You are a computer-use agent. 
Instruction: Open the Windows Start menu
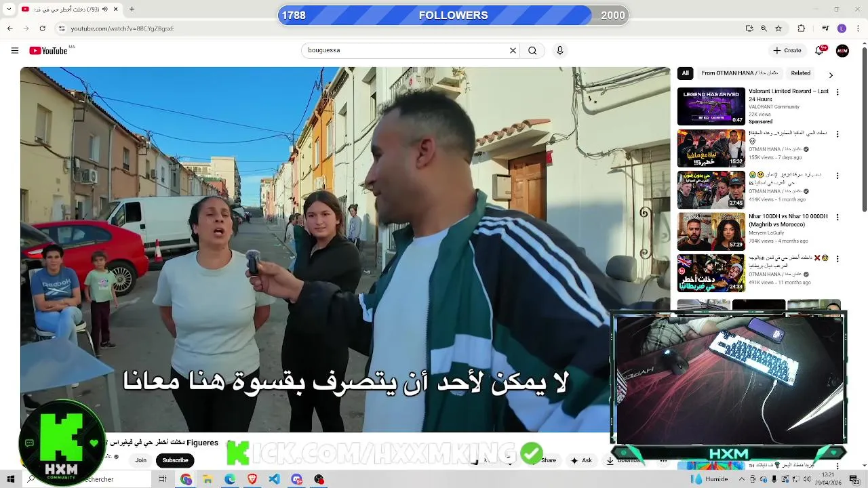click(x=11, y=479)
